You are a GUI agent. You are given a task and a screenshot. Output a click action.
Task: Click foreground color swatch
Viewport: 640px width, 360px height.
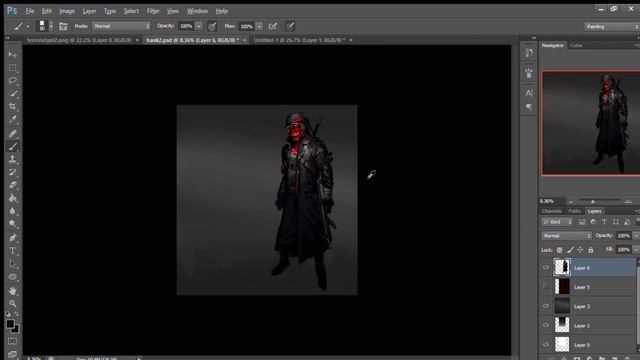pyautogui.click(x=10, y=324)
